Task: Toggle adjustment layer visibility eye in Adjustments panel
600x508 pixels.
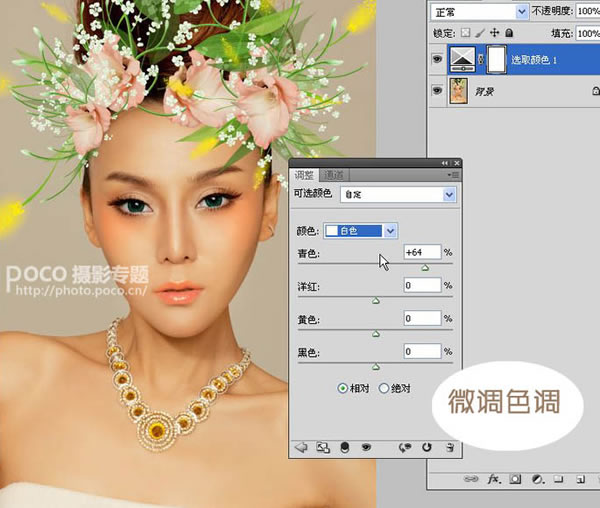Action: tap(366, 447)
